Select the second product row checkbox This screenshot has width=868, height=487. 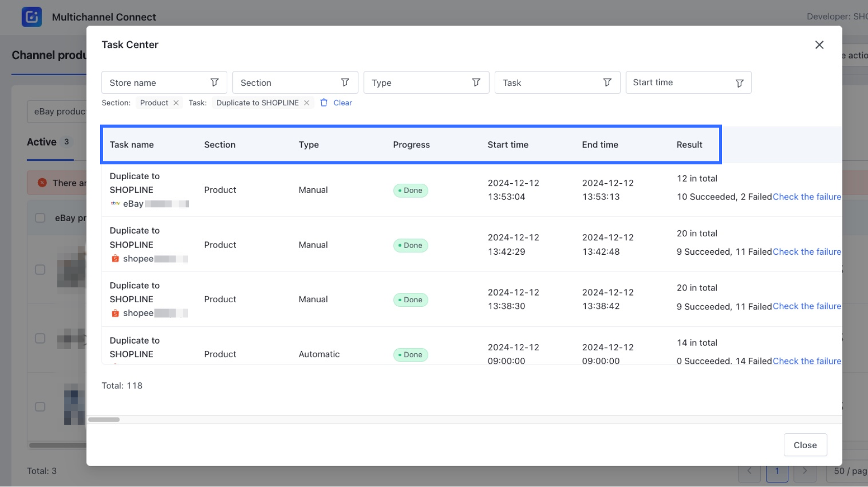pos(40,338)
